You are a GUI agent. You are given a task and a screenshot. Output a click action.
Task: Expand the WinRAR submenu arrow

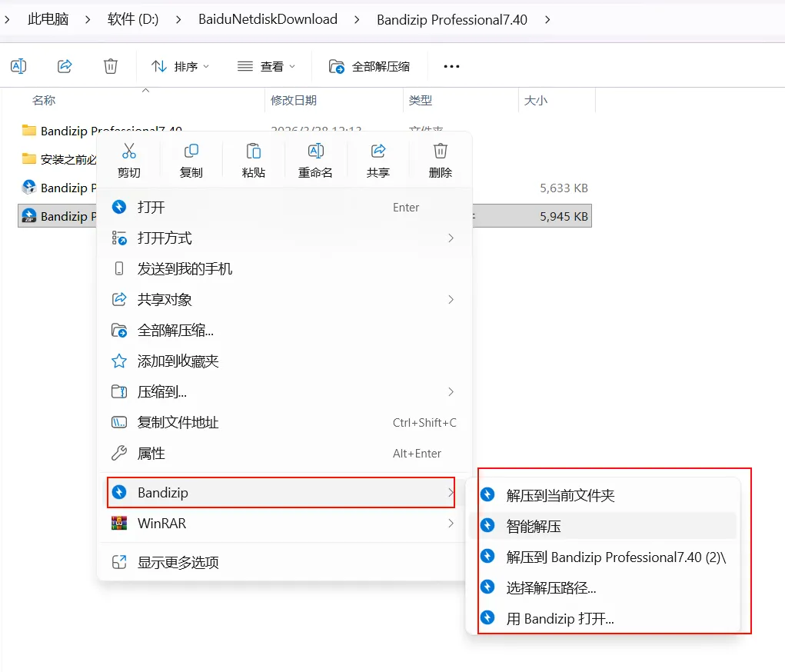(451, 524)
